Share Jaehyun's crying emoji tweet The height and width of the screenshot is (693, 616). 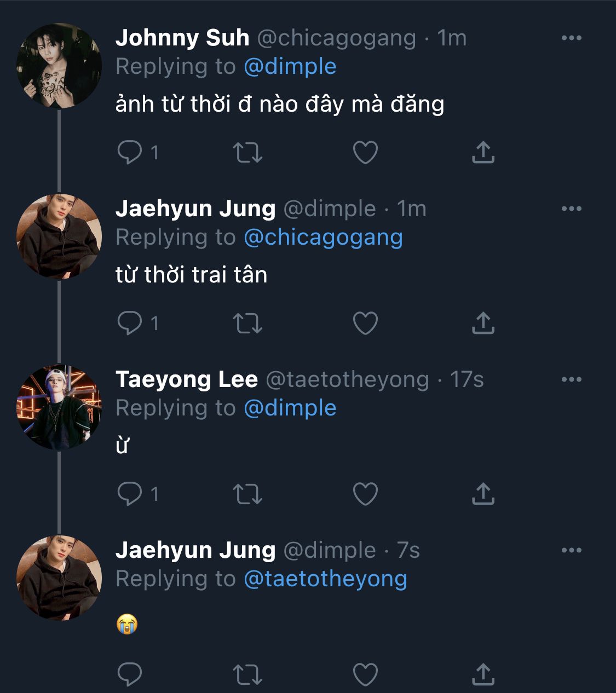pos(483,674)
